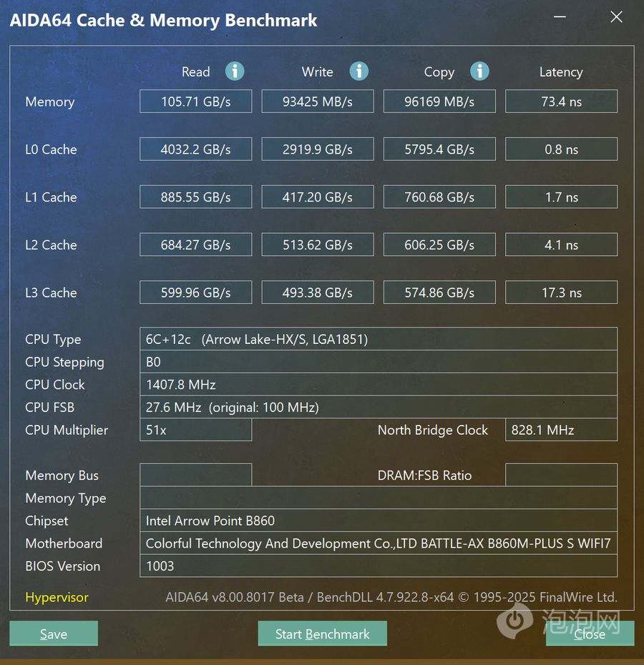Click the L1 Cache row label
Screen dimensions: 644x665
tap(51, 197)
